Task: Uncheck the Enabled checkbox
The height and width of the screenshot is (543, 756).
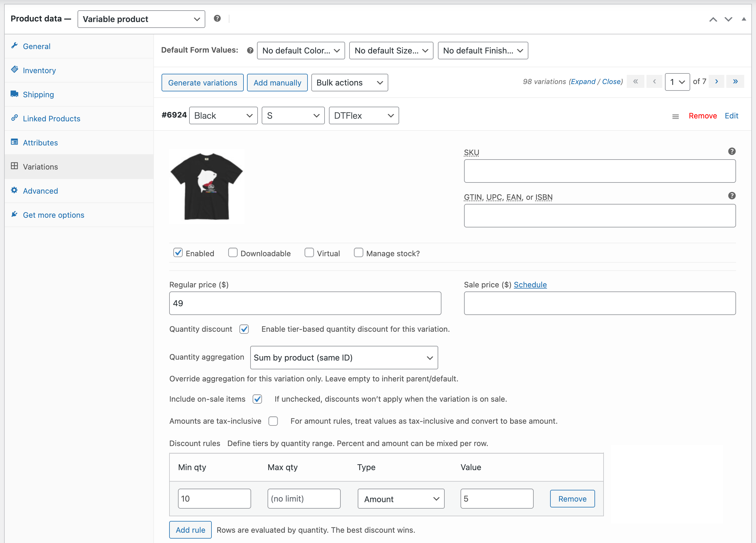Action: click(178, 252)
